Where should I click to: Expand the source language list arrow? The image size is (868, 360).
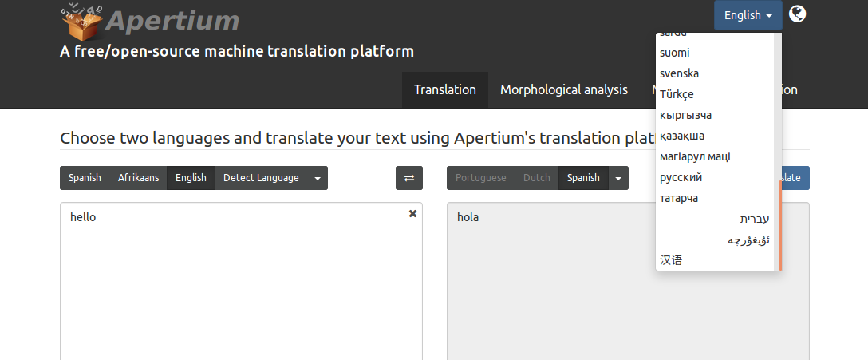318,178
